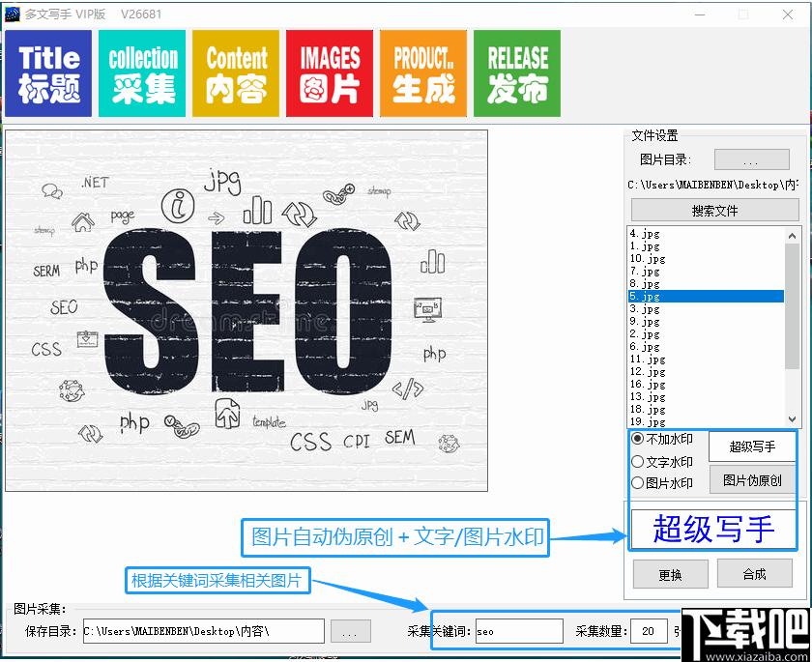This screenshot has width=812, height=662.
Task: Select 16.jpg in the file list
Action: [706, 384]
